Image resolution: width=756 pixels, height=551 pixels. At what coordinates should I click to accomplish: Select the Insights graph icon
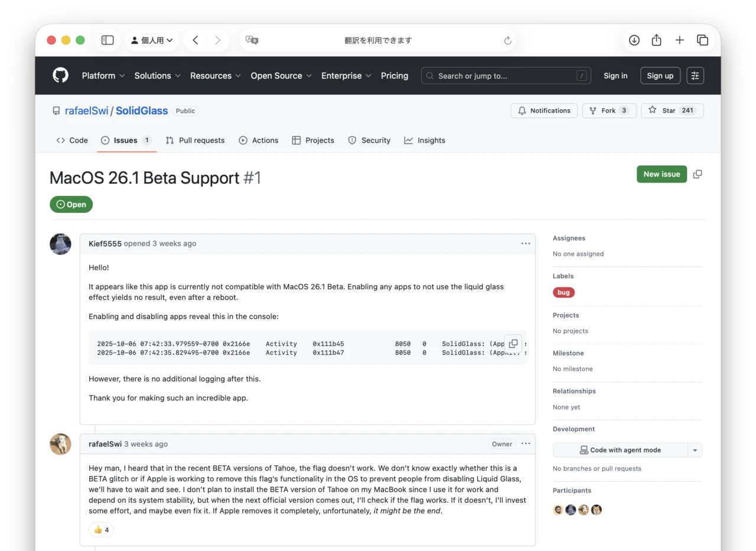pyautogui.click(x=408, y=140)
